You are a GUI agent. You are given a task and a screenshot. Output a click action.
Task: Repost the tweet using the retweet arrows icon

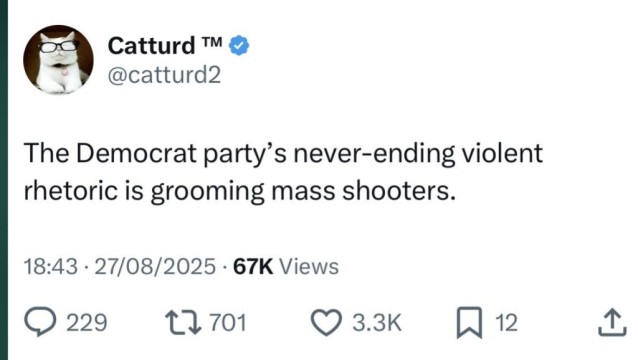pos(183,323)
